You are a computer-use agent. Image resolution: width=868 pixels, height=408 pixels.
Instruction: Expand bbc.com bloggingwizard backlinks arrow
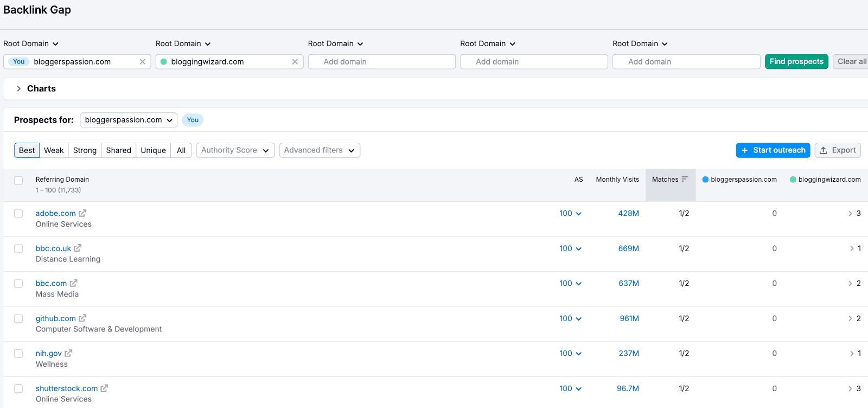[x=850, y=284]
